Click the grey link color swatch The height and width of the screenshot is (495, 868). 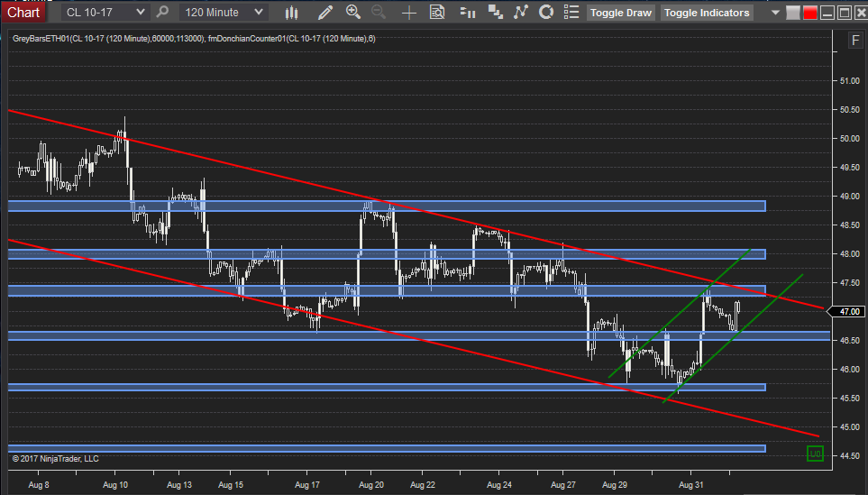pyautogui.click(x=792, y=13)
